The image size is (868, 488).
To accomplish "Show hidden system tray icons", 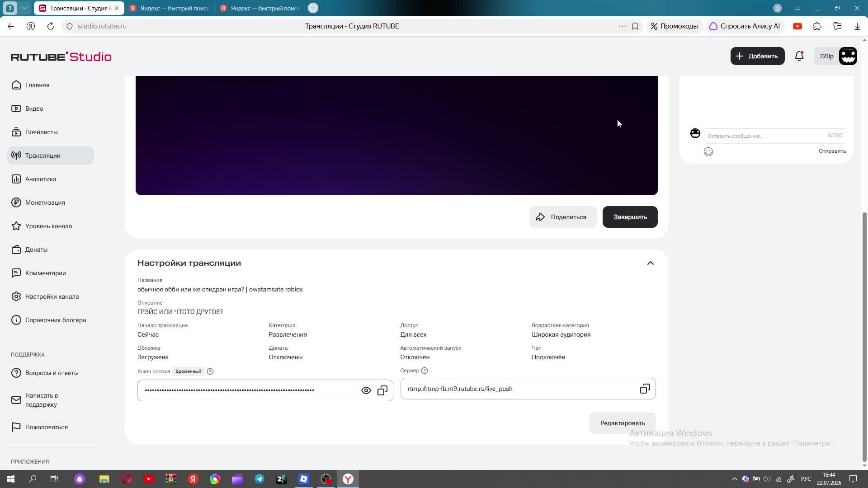I will tap(735, 479).
